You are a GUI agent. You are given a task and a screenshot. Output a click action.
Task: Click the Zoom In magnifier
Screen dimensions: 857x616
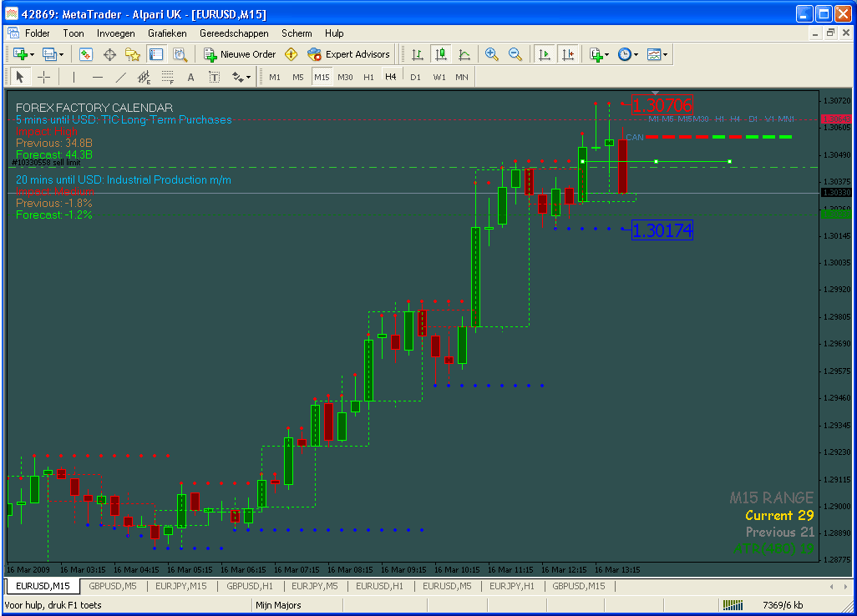491,54
